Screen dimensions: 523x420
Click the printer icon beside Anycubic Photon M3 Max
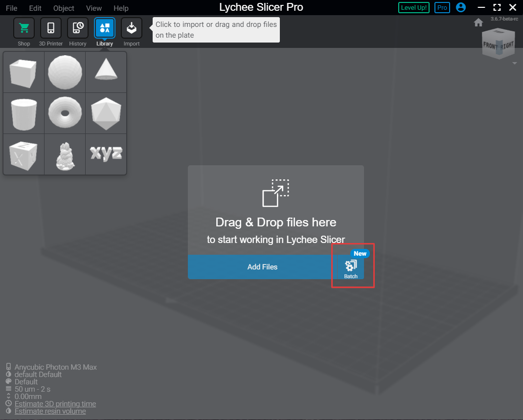[x=9, y=367]
